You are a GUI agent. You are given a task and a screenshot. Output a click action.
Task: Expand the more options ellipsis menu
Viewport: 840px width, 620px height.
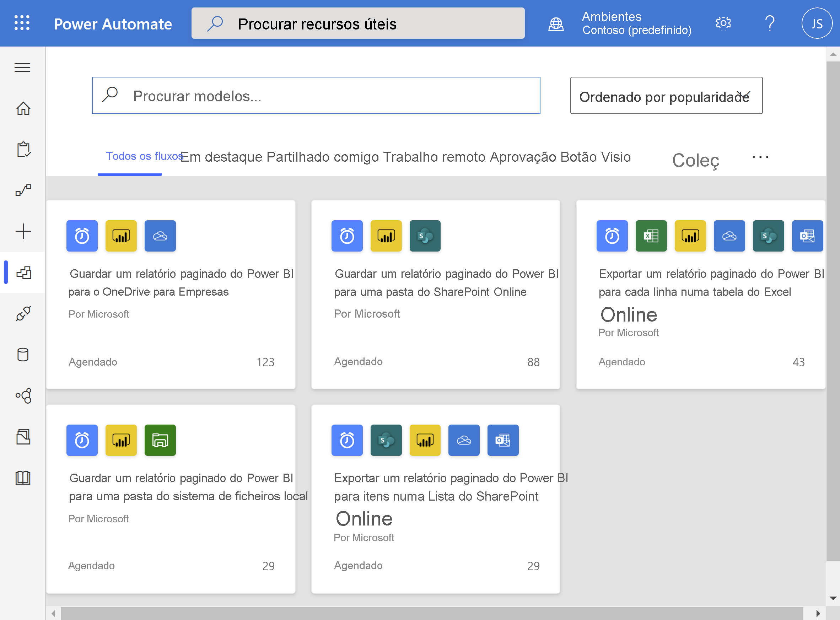point(760,157)
